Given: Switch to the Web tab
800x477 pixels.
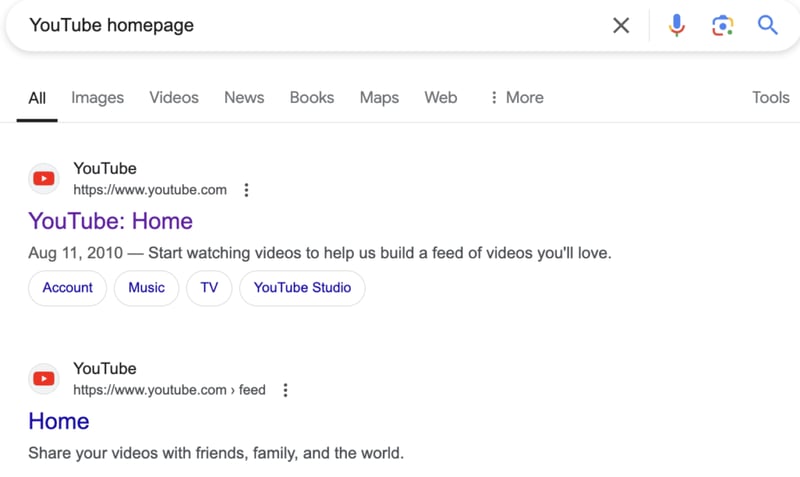Looking at the screenshot, I should (x=441, y=97).
